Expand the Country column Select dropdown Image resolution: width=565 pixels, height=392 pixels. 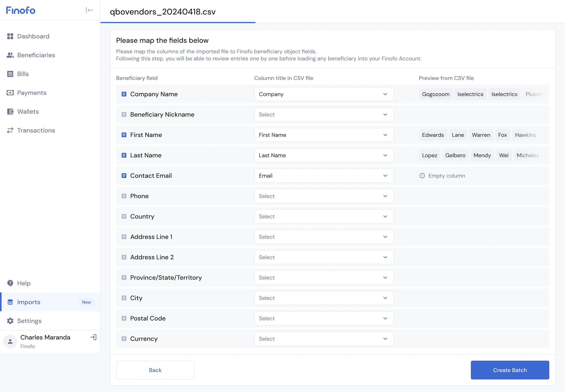click(324, 216)
